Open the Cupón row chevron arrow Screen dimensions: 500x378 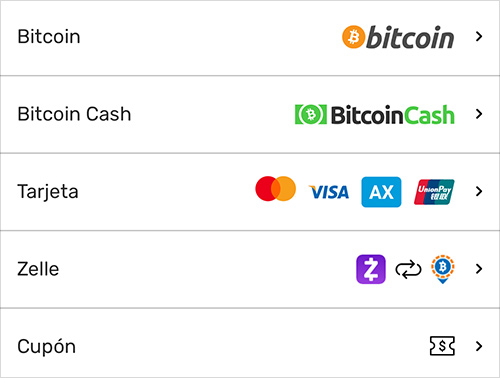[x=479, y=346]
